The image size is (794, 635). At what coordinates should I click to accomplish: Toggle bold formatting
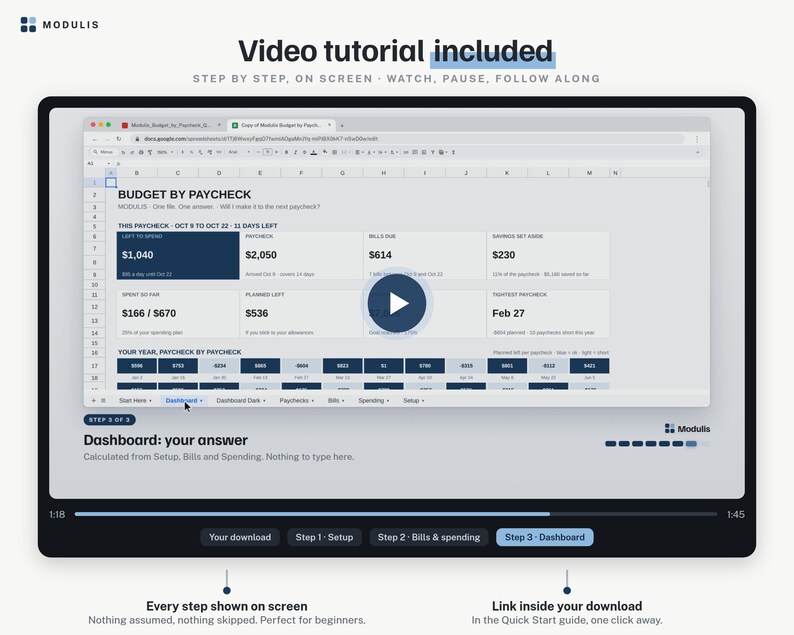287,152
